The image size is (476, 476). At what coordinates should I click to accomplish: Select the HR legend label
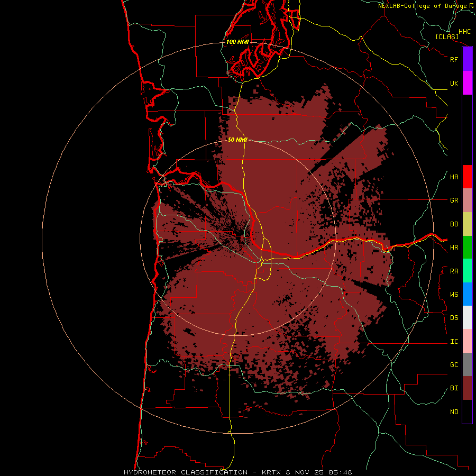pyautogui.click(x=454, y=248)
